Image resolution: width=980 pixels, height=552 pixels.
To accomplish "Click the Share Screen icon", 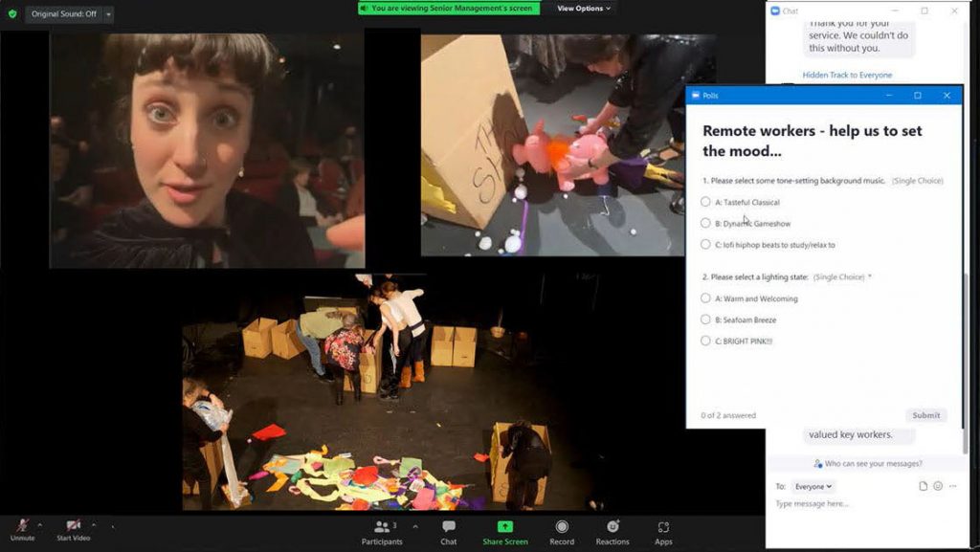I will (504, 527).
